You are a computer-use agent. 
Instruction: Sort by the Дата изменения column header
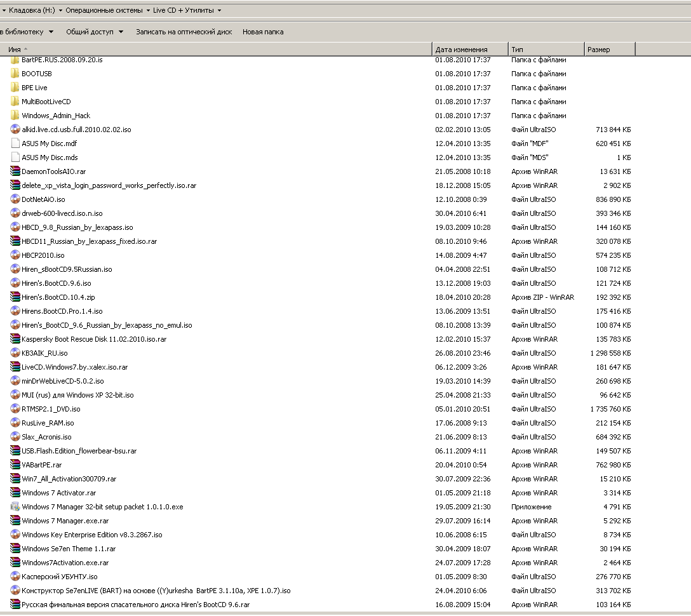470,50
